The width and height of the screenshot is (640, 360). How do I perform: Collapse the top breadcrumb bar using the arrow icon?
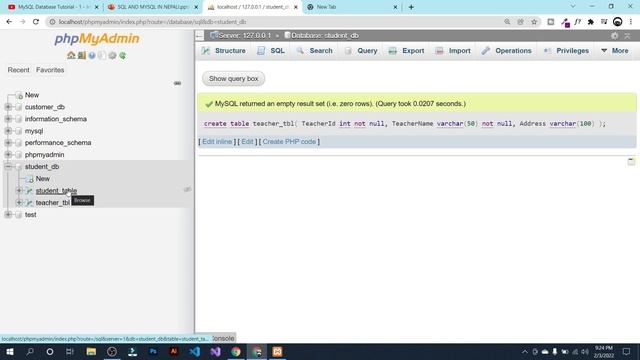[x=627, y=36]
